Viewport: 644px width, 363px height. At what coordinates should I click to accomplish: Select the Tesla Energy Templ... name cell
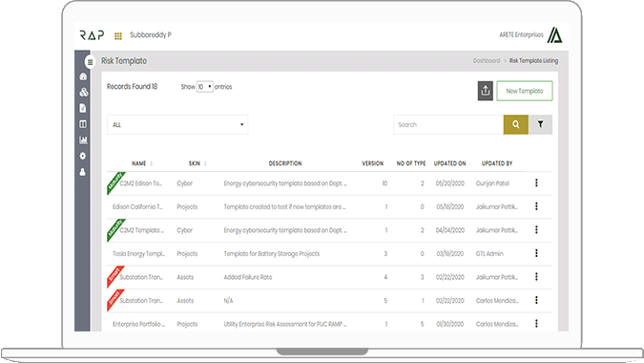[x=139, y=254]
